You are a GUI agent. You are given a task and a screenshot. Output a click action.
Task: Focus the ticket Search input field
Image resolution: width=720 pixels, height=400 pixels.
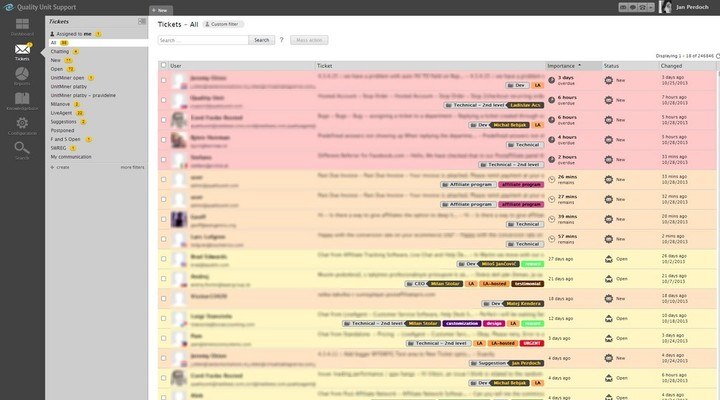tap(203, 40)
